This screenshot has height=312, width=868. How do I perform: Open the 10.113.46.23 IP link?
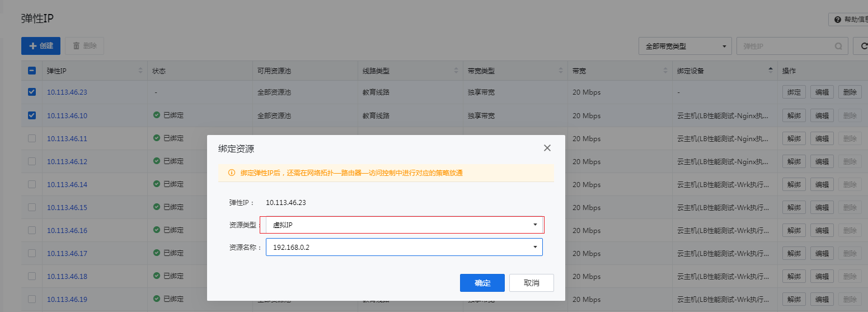pyautogui.click(x=67, y=92)
